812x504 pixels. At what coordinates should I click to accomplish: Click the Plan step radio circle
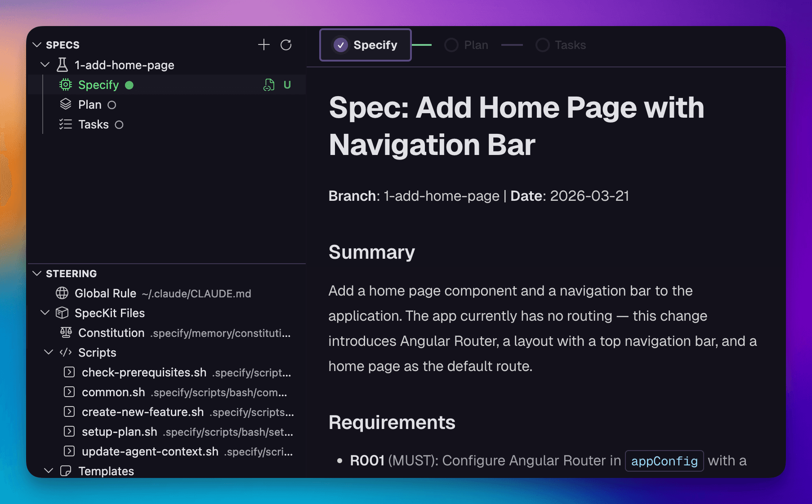tap(451, 45)
